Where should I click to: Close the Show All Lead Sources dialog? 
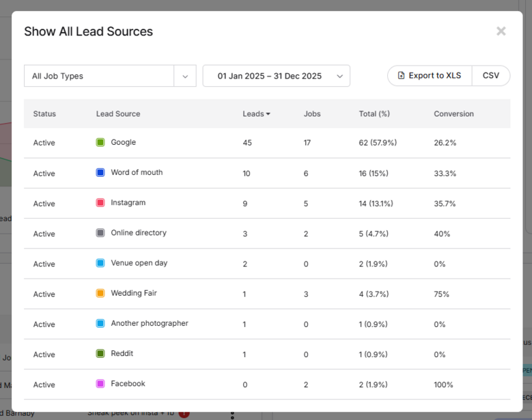[x=501, y=31]
